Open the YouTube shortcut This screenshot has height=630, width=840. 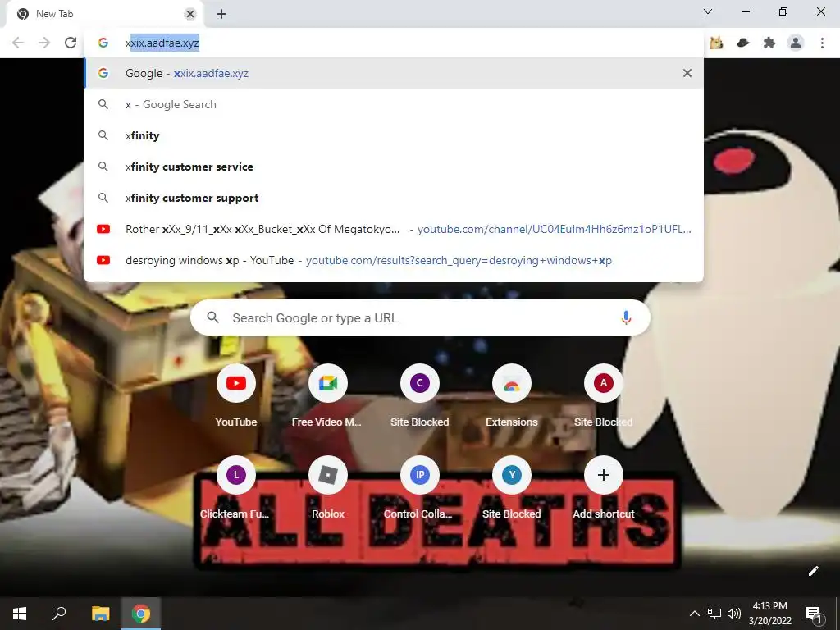click(x=236, y=395)
